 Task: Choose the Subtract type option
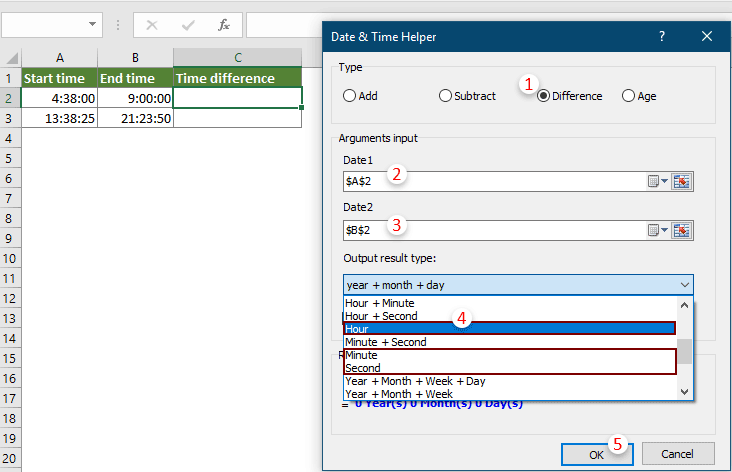pyautogui.click(x=445, y=96)
